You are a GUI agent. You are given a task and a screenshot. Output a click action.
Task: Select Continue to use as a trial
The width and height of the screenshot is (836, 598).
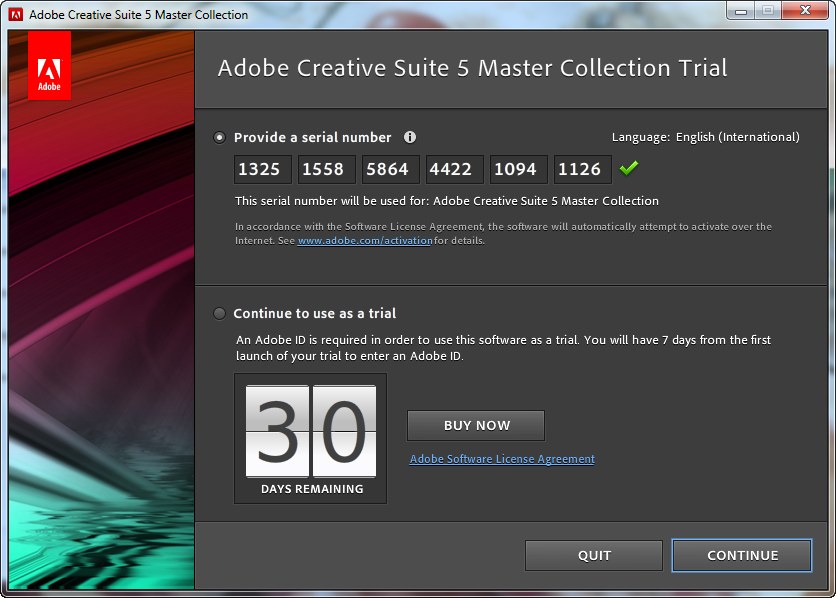[x=219, y=313]
